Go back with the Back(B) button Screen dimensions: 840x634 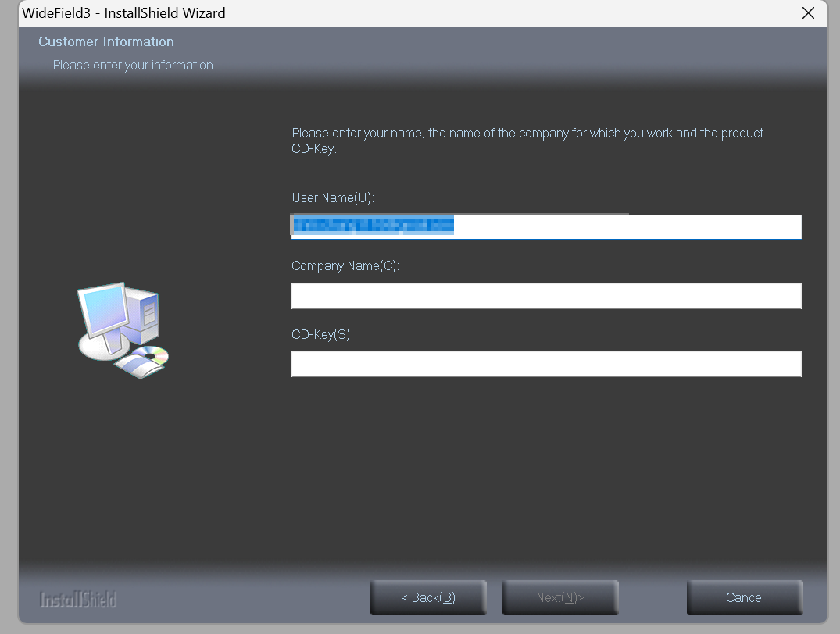point(428,597)
